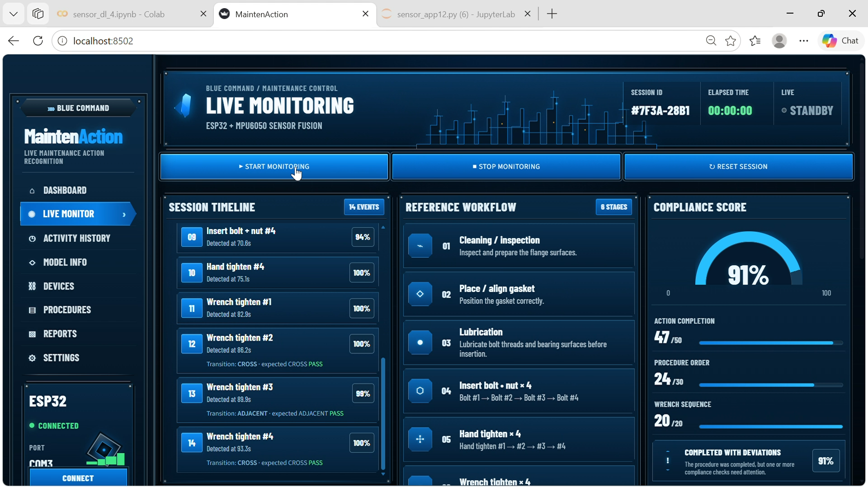Click warning icon in Completed With Deviations
868x488 pixels.
[668, 461]
